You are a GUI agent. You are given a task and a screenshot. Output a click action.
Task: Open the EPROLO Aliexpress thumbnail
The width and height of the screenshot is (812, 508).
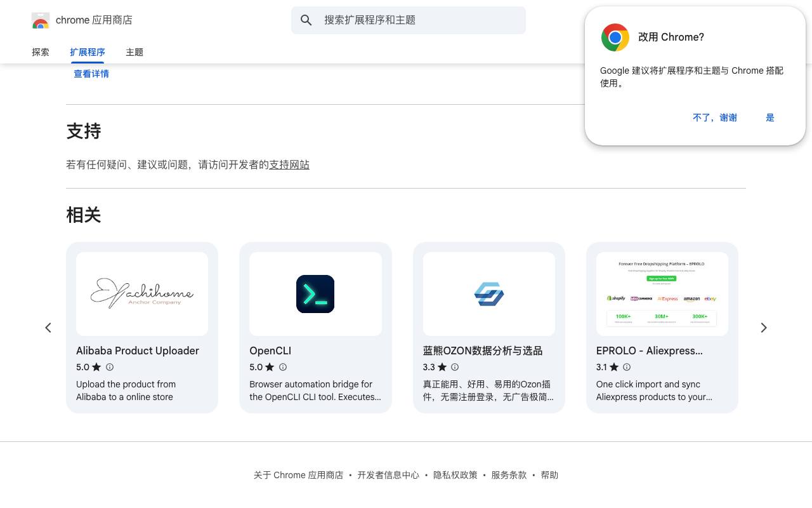pos(662,294)
